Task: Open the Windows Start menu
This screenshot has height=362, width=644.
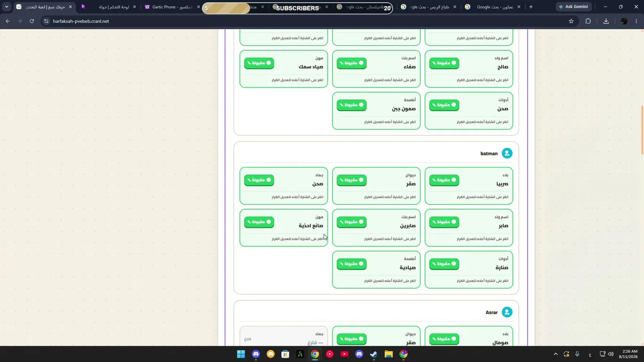Action: point(241,354)
